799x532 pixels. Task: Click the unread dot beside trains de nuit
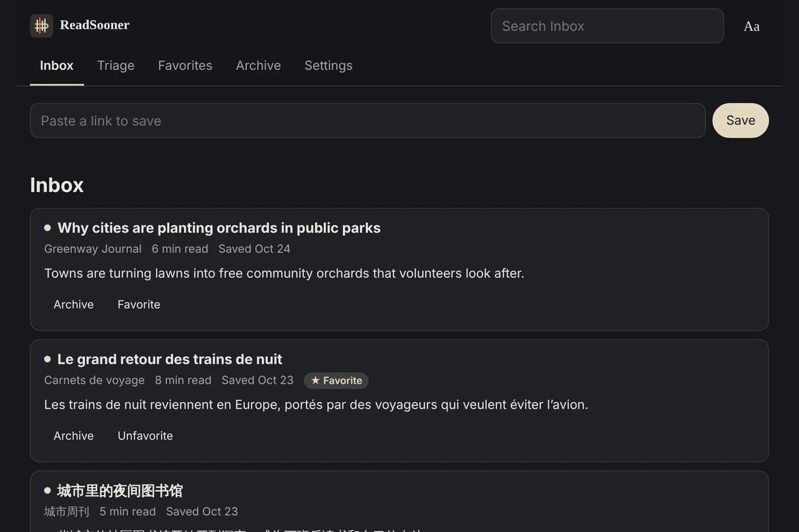click(47, 359)
